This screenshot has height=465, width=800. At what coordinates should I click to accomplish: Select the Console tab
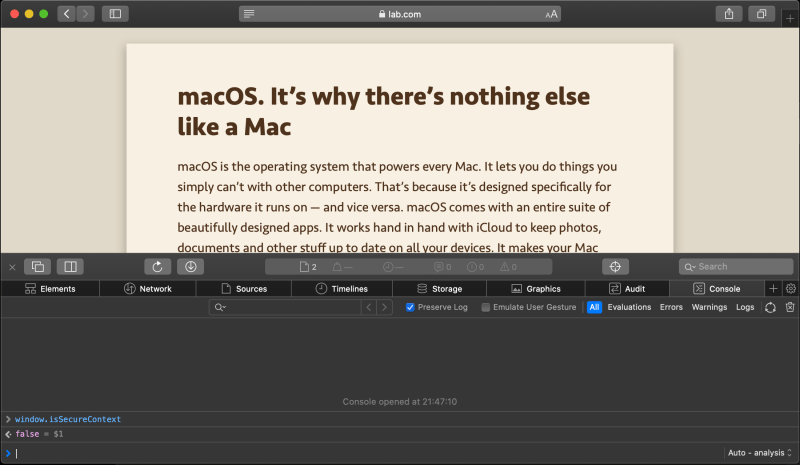pyautogui.click(x=717, y=288)
